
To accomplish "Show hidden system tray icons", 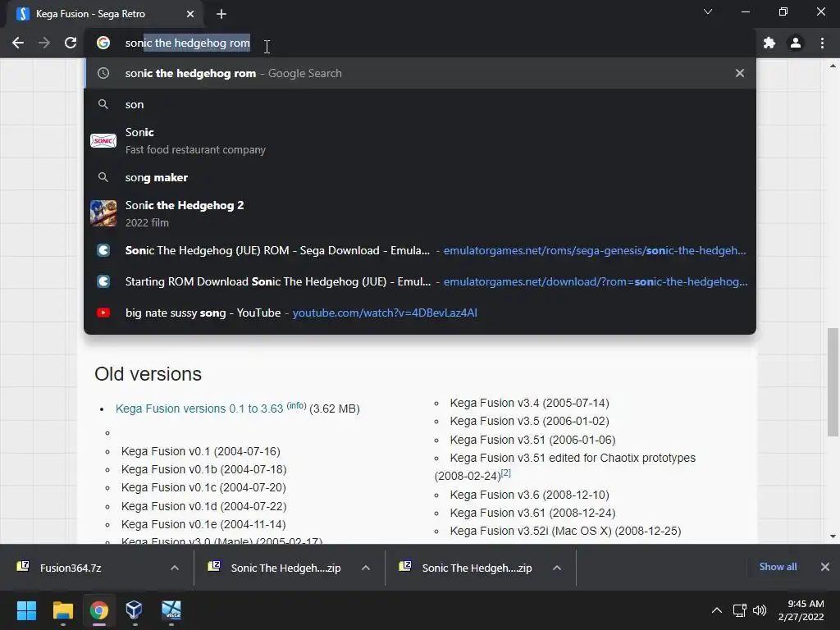I will pos(716,610).
